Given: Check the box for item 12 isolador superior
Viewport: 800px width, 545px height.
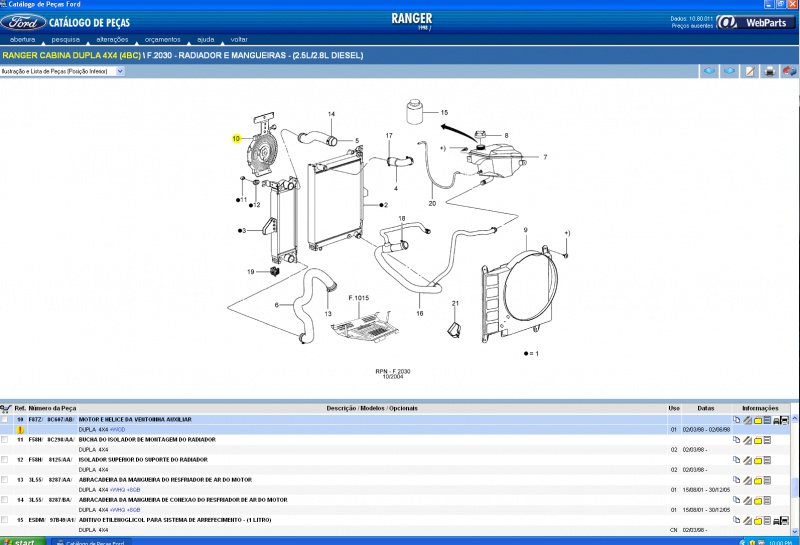Looking at the screenshot, I should point(5,459).
